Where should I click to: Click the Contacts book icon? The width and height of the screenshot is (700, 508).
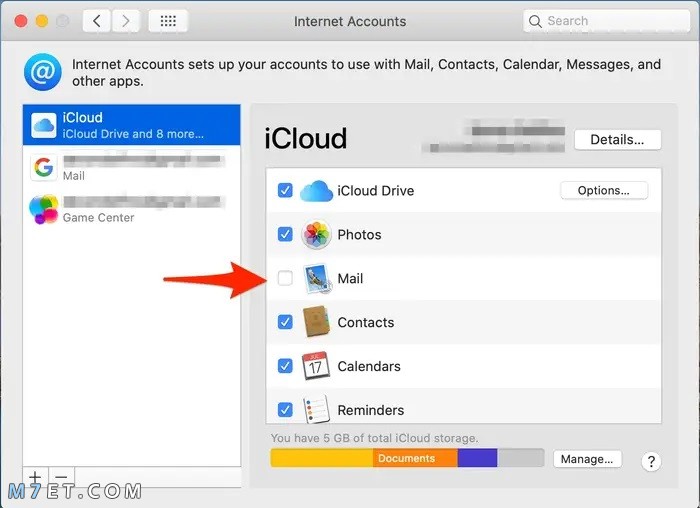[316, 321]
